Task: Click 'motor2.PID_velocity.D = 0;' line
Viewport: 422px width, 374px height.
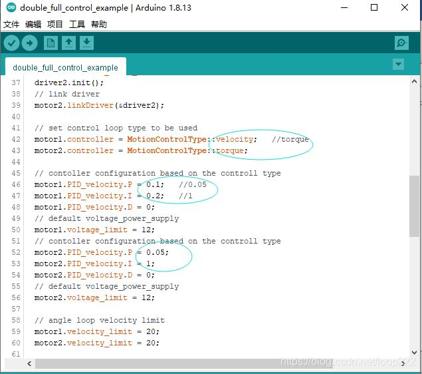Action: tap(94, 275)
